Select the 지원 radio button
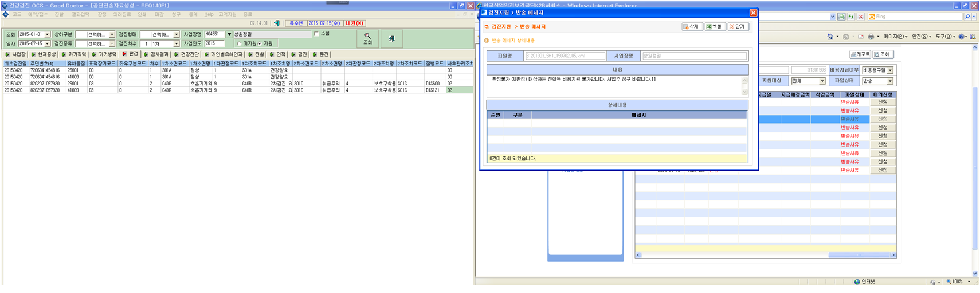 tap(260, 43)
